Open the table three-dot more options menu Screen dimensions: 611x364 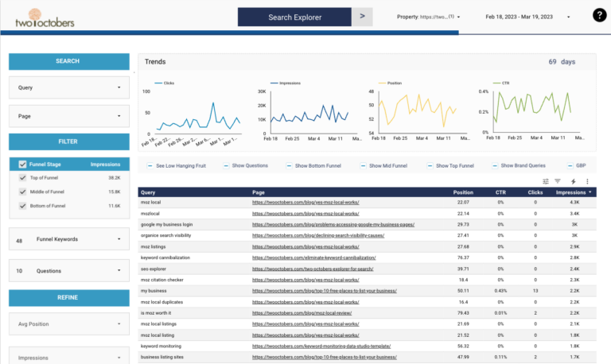point(587,181)
